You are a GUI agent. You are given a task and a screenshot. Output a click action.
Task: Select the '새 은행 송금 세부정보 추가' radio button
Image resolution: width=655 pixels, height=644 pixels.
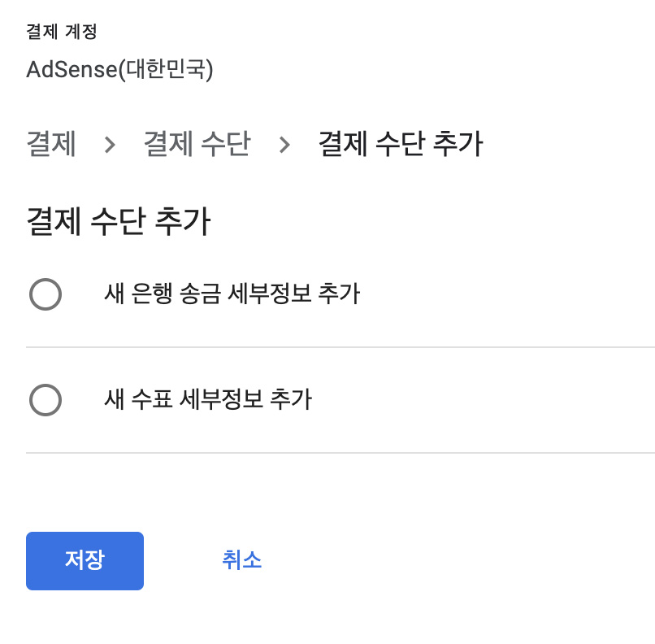[x=46, y=294]
